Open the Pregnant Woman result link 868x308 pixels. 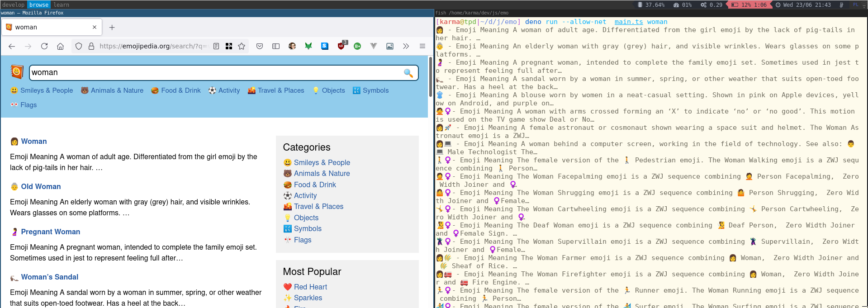[x=50, y=232]
